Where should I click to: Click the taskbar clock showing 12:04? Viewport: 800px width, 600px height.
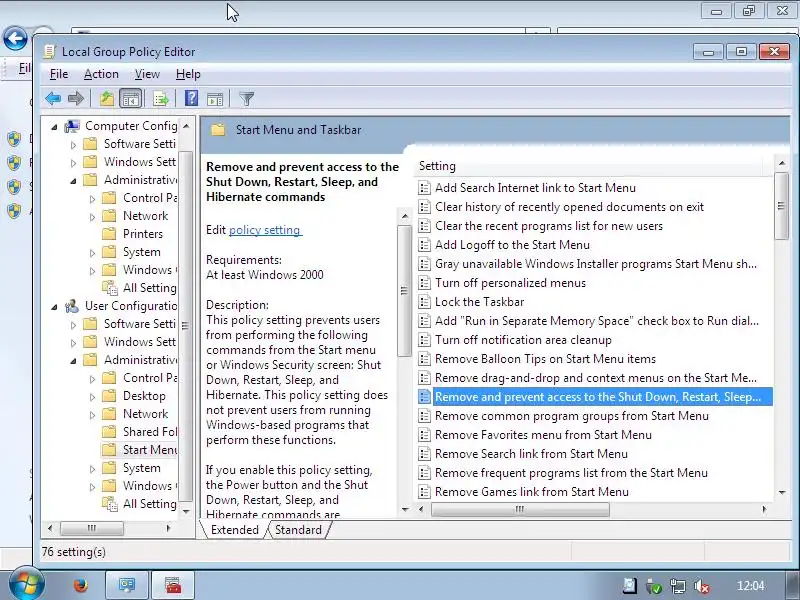tap(751, 586)
